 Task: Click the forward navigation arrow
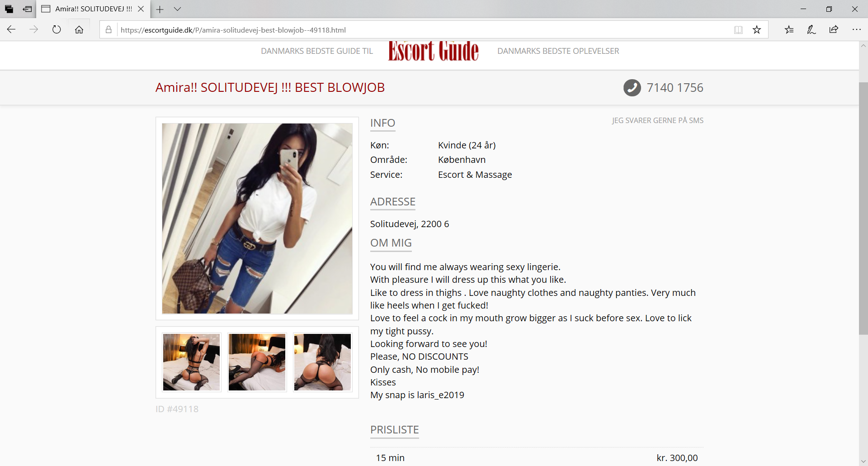34,30
